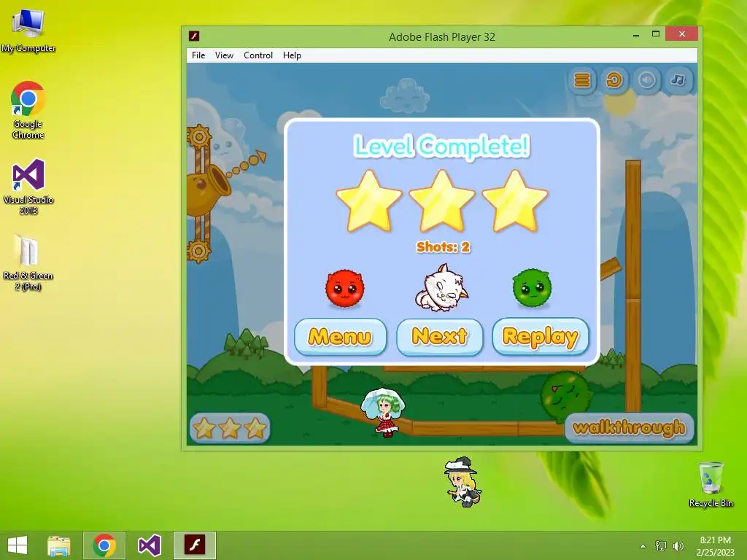Click the restart level icon in game
This screenshot has width=747, height=560.
pyautogui.click(x=614, y=80)
